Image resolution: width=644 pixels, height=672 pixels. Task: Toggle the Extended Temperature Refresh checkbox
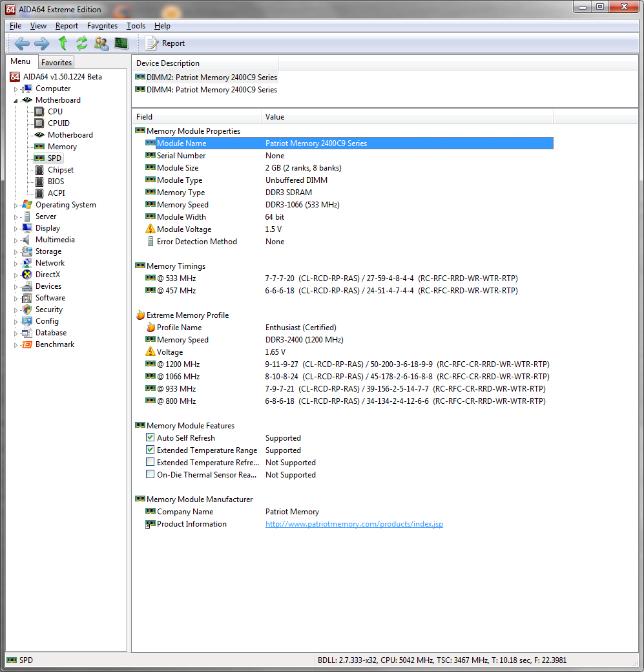click(150, 461)
